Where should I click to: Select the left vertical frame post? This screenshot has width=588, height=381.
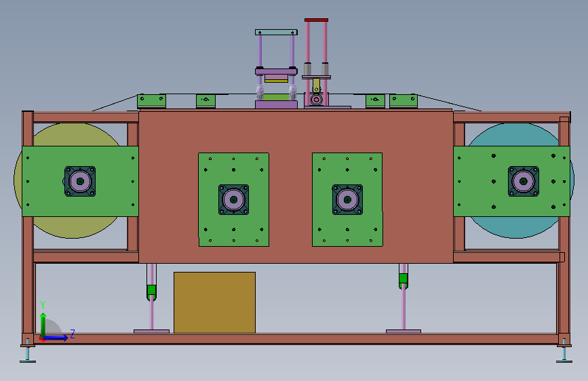[x=28, y=240]
